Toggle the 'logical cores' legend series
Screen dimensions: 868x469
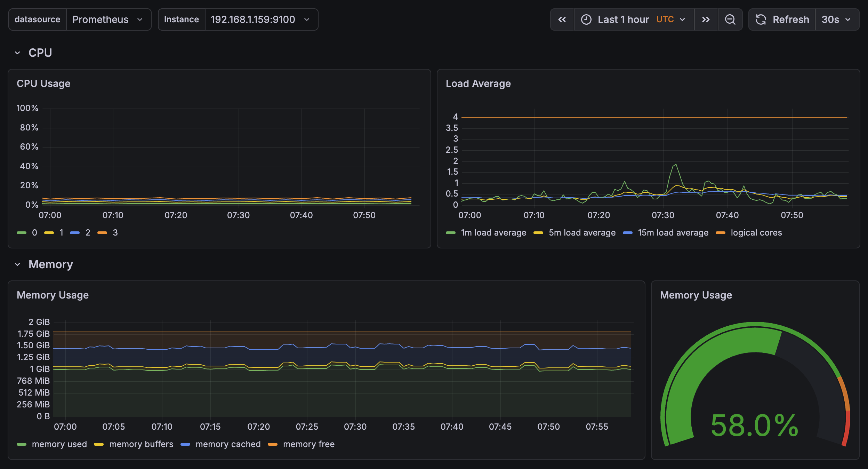tap(756, 232)
